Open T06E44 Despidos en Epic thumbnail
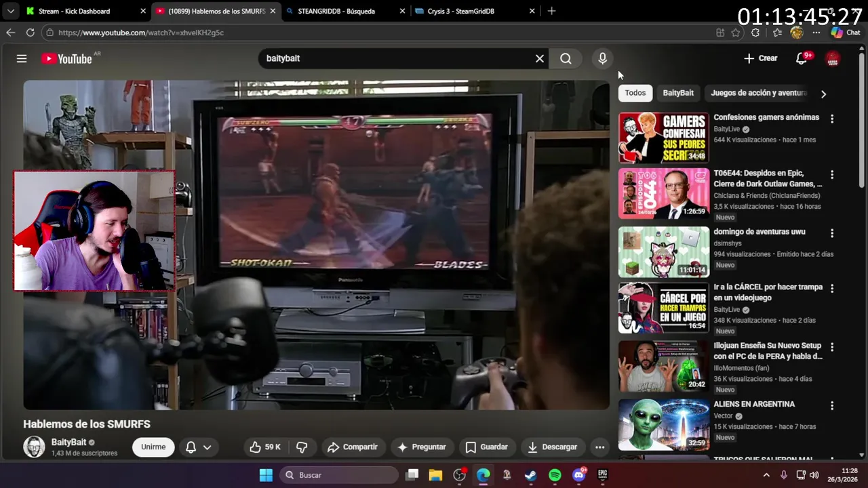The width and height of the screenshot is (868, 488). [x=664, y=194]
